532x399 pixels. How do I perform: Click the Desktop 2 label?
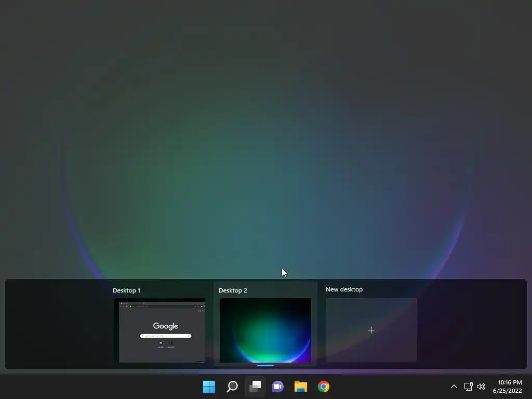point(233,290)
